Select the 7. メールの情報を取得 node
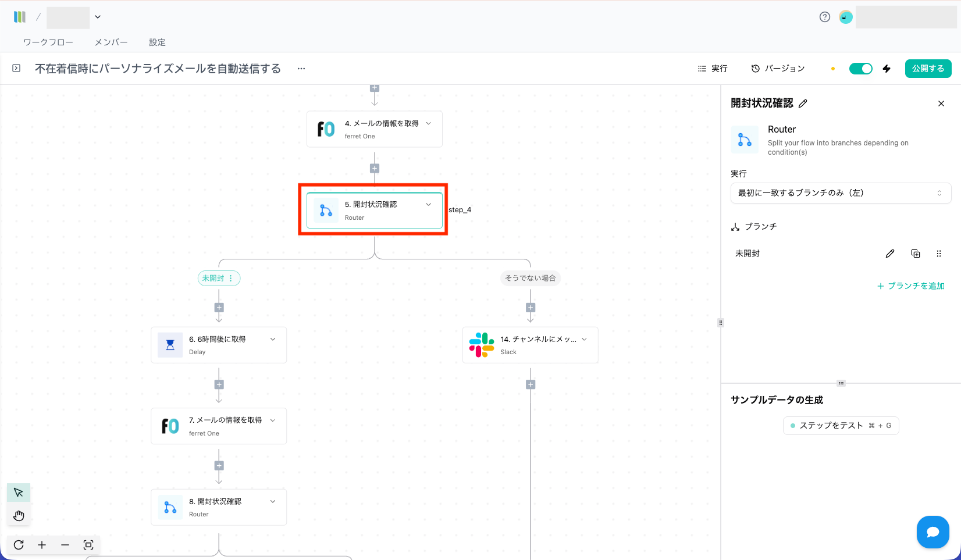 219,426
